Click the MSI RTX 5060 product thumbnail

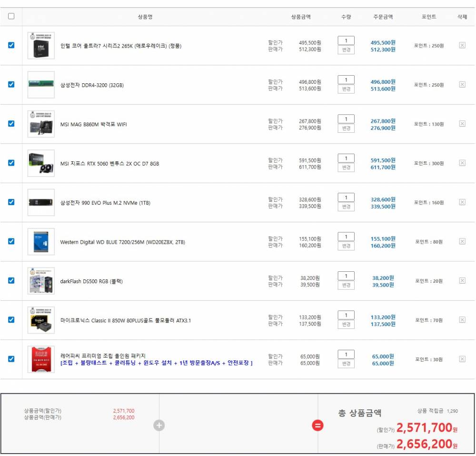tap(41, 163)
